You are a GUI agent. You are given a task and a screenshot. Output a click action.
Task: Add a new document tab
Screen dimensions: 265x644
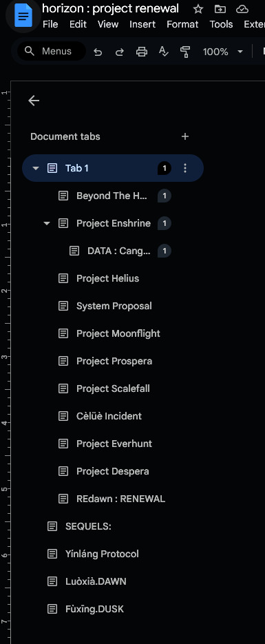click(185, 136)
